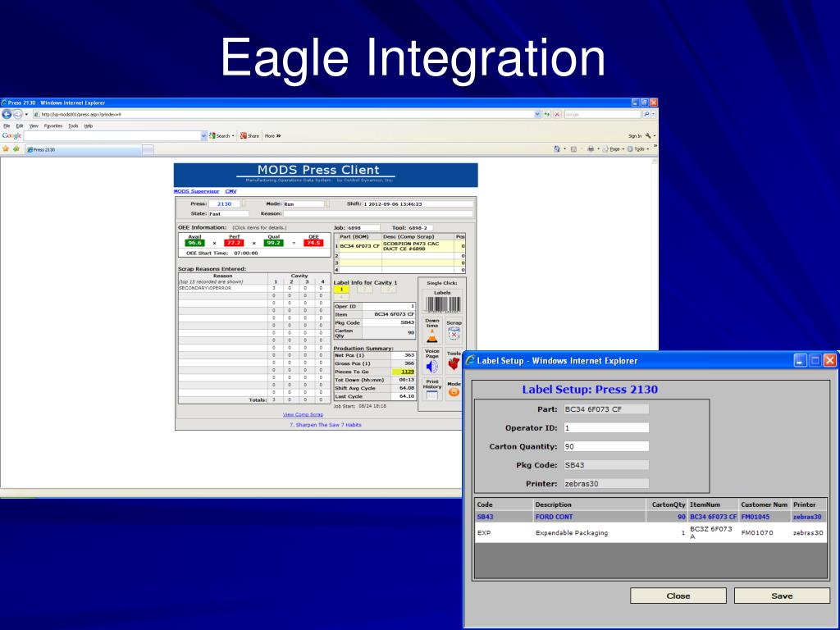The height and width of the screenshot is (630, 840).
Task: Open the Favorites menu
Action: coord(53,126)
